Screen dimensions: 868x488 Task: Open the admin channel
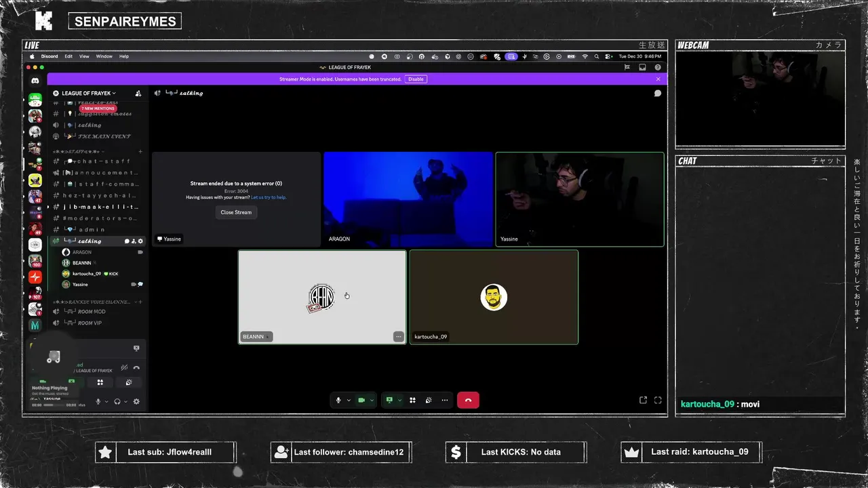pos(98,230)
